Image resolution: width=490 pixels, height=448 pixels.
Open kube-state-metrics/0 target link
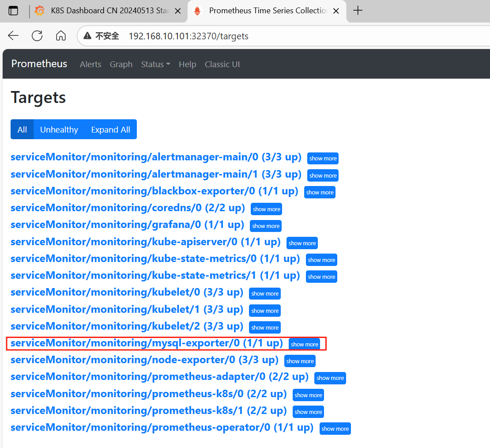(155, 259)
